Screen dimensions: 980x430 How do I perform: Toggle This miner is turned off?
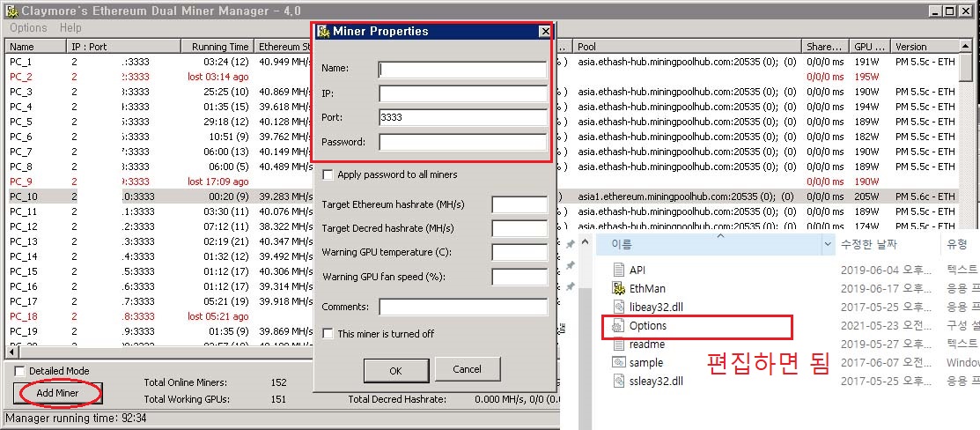[328, 334]
